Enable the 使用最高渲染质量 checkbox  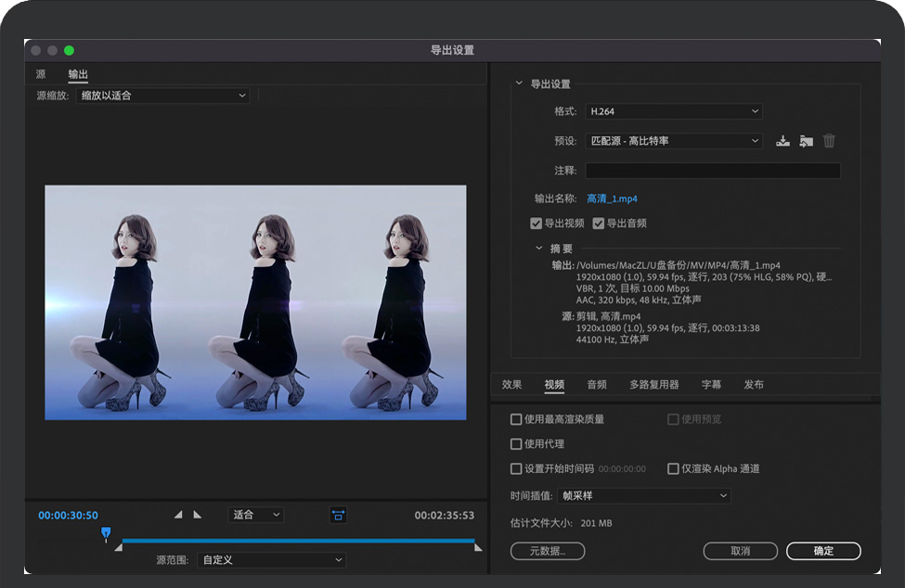coord(517,419)
